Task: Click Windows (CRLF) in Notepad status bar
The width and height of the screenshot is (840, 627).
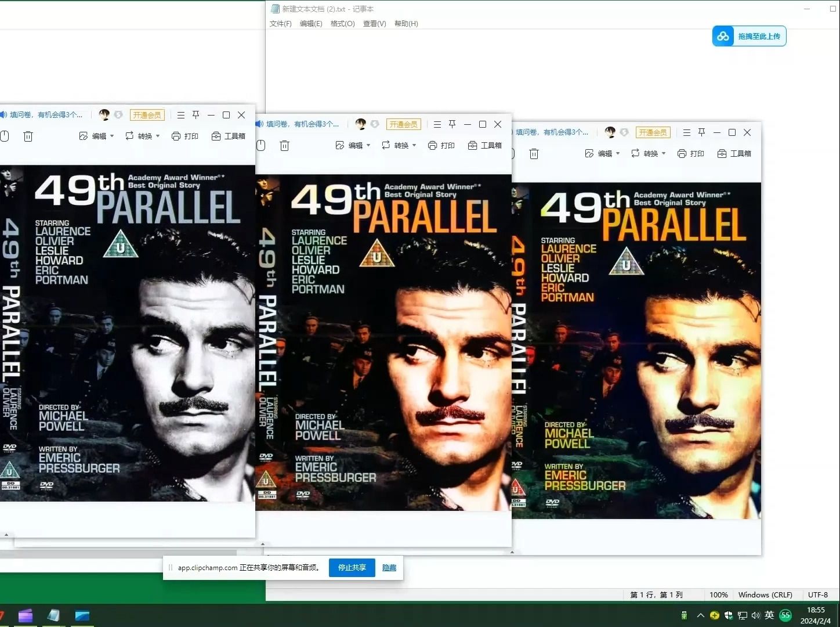Action: (x=765, y=595)
